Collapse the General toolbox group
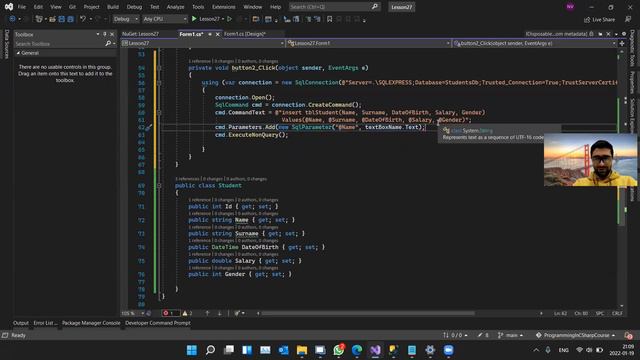Image resolution: width=640 pixels, height=360 pixels. click(18, 53)
